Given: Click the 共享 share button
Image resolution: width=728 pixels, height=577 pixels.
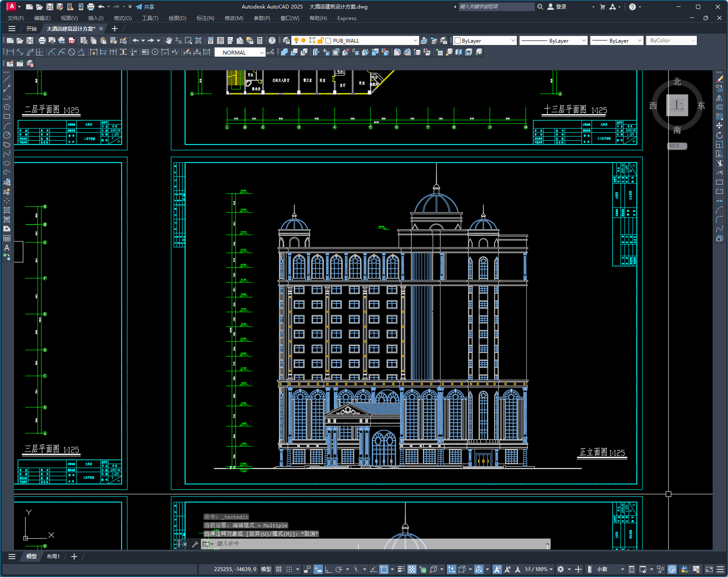Looking at the screenshot, I should [145, 7].
